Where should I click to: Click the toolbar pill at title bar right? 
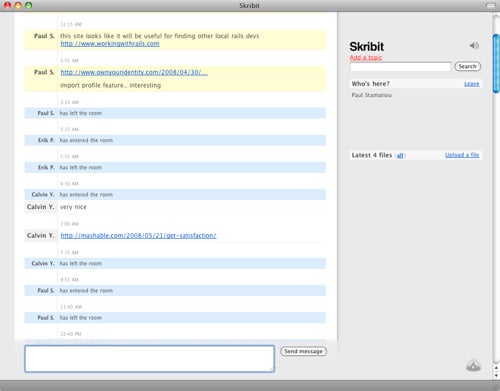[491, 5]
